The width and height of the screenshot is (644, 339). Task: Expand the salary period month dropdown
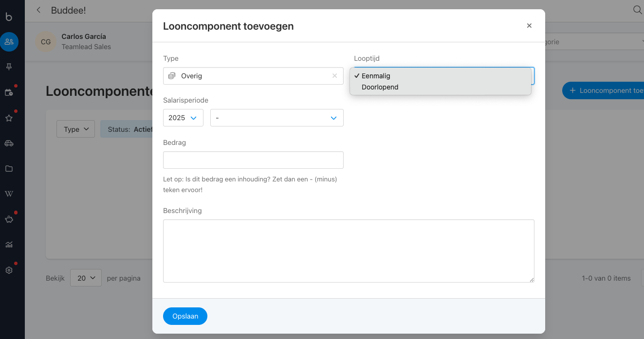click(276, 118)
